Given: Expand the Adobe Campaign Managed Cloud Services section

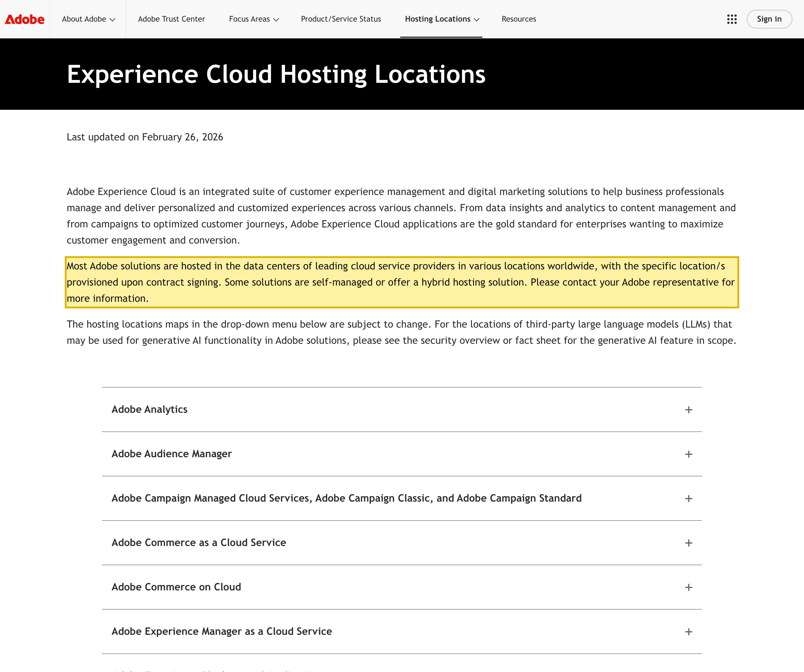Looking at the screenshot, I should coord(402,499).
